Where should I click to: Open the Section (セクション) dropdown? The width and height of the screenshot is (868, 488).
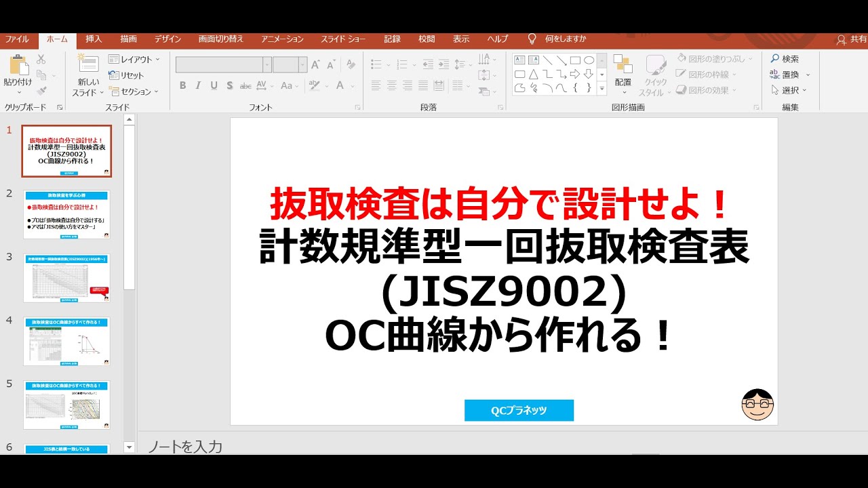[134, 91]
